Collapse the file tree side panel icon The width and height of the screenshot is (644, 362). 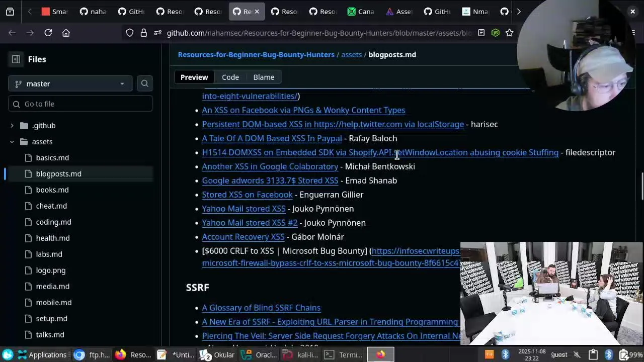[x=16, y=59]
